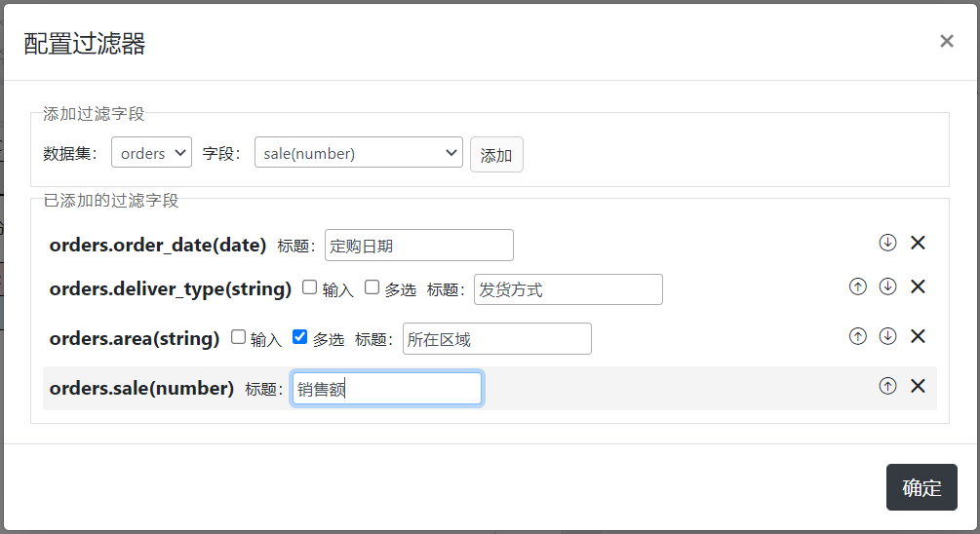
Task: Click the 添加过滤字段 group heading
Action: click(94, 114)
